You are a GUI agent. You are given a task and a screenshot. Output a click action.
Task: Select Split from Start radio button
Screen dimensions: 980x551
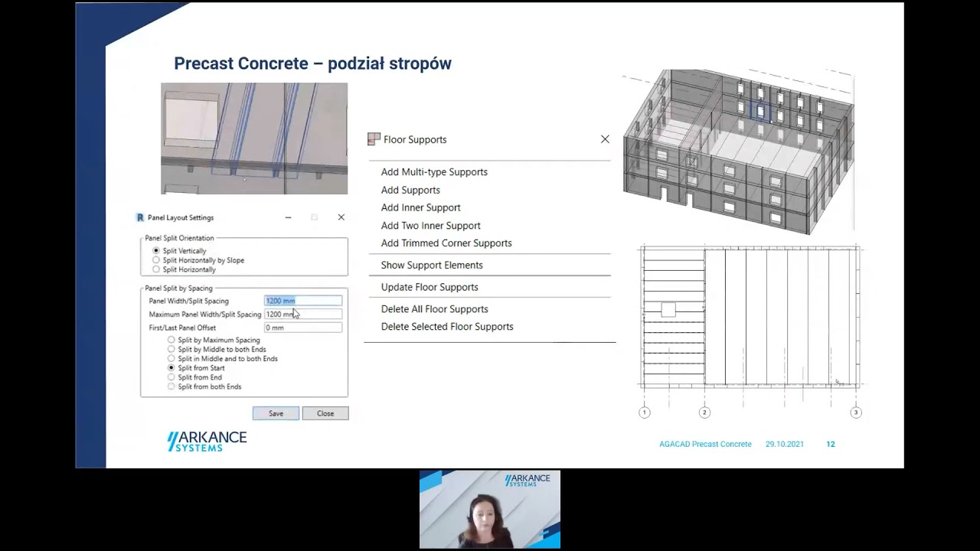[171, 368]
